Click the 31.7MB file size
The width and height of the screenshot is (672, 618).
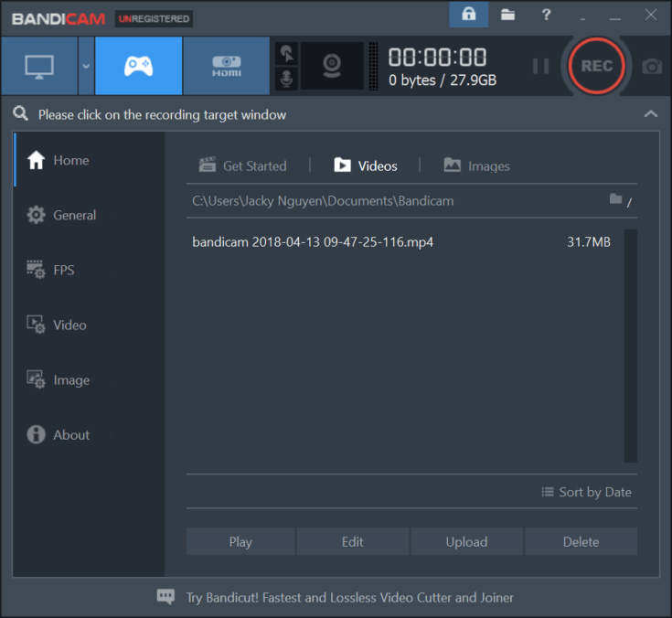589,242
